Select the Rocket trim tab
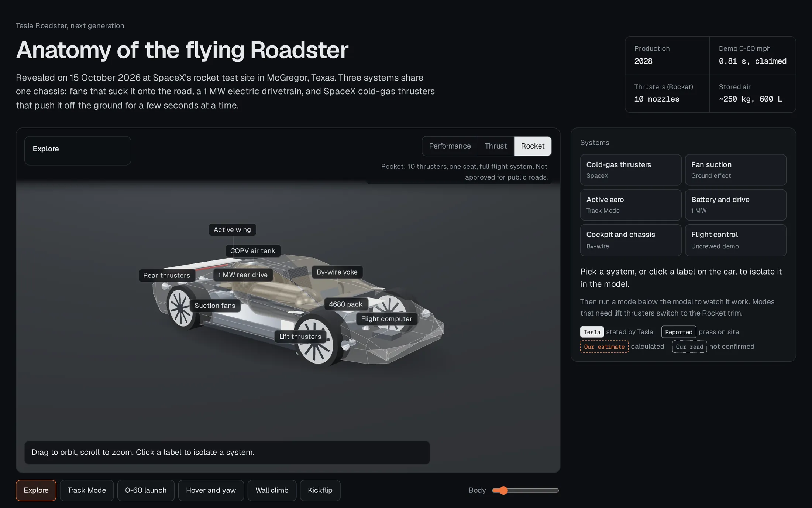The image size is (812, 508). point(533,146)
